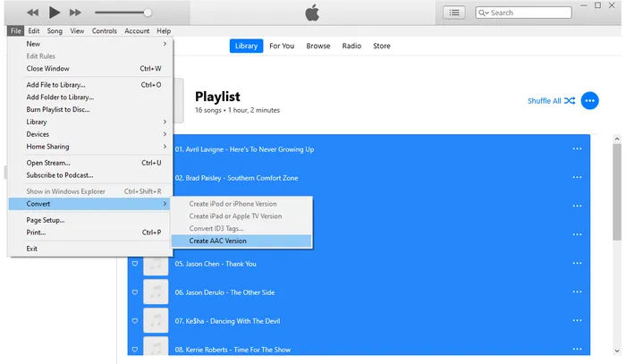This screenshot has width=626, height=364.
Task: Switch to the Radio tab
Action: (351, 46)
